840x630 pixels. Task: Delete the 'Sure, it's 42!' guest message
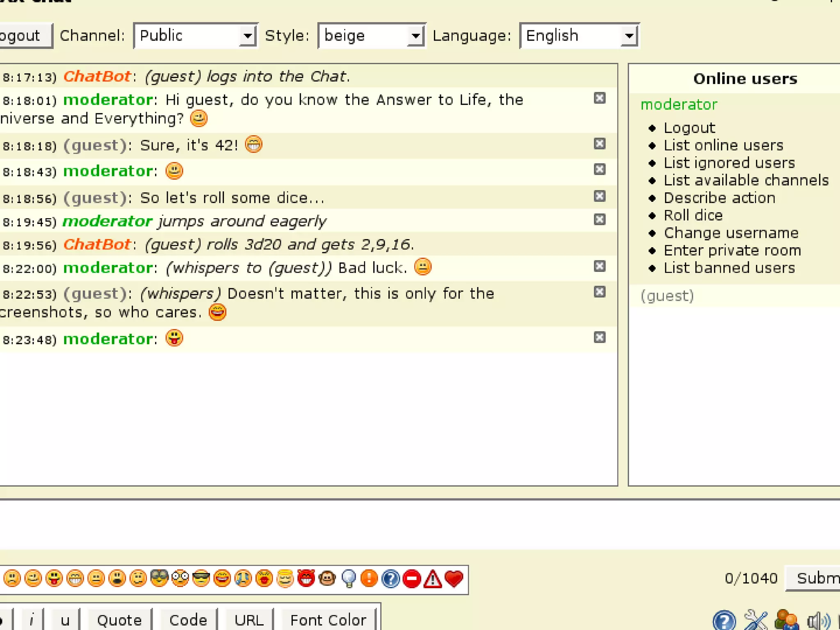(599, 144)
